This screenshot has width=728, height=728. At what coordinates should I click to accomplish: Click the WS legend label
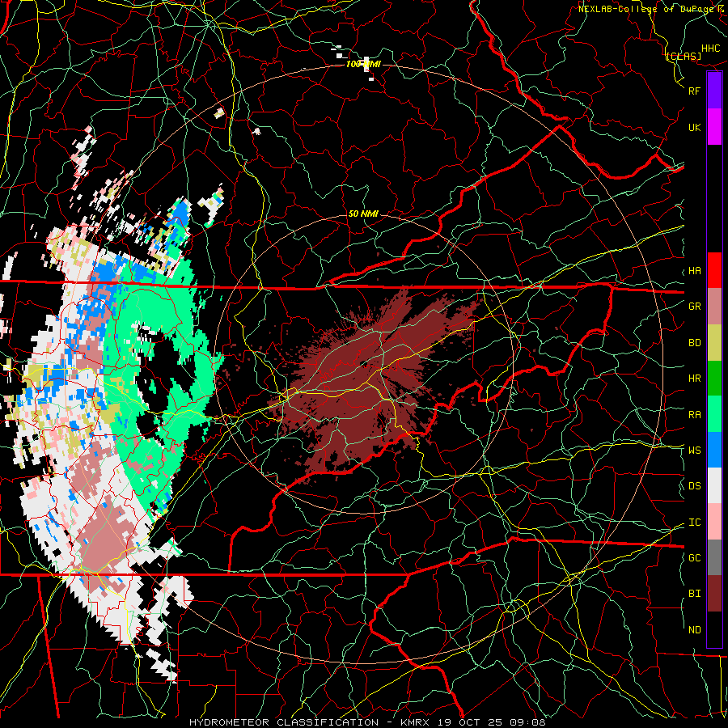pyautogui.click(x=695, y=450)
